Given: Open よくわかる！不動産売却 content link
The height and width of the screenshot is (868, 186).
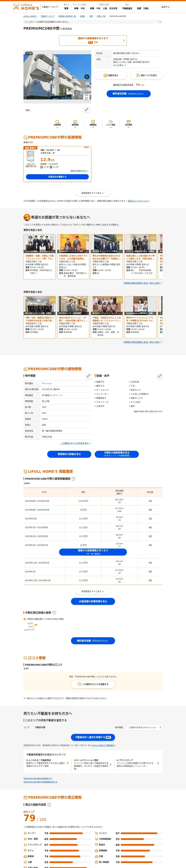Looking at the screenshot, I should tap(48, 763).
